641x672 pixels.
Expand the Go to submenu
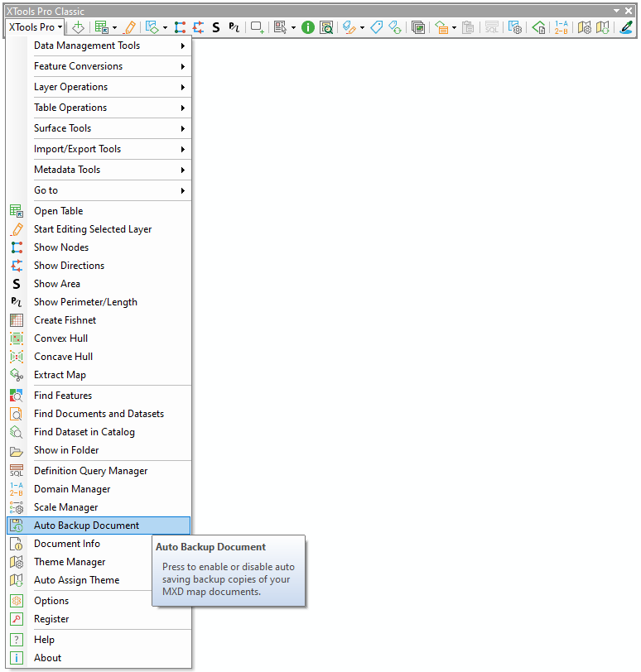(x=99, y=190)
